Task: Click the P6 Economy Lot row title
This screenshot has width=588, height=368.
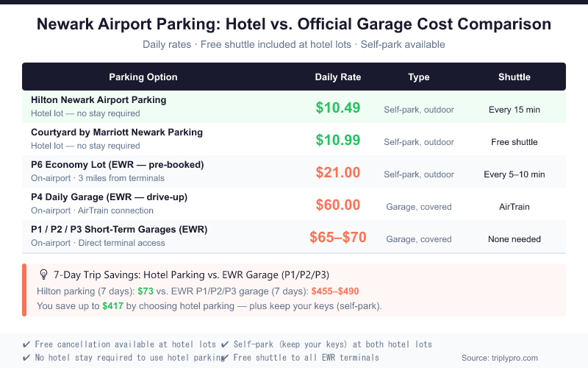Action: click(x=117, y=164)
